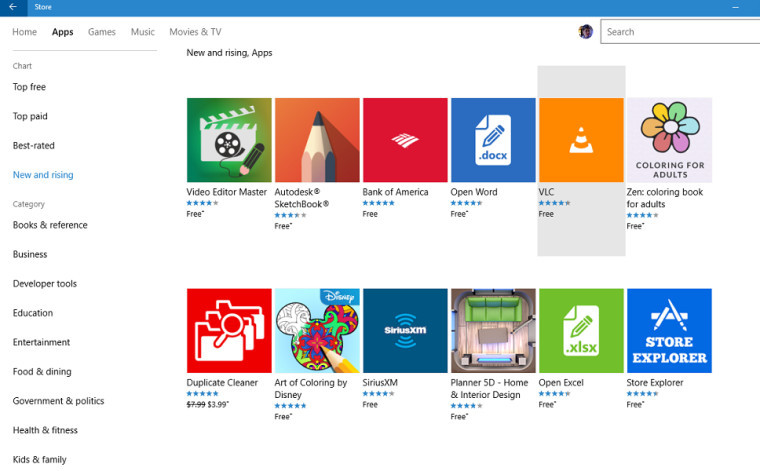
Task: Click into the Search field
Action: 680,32
